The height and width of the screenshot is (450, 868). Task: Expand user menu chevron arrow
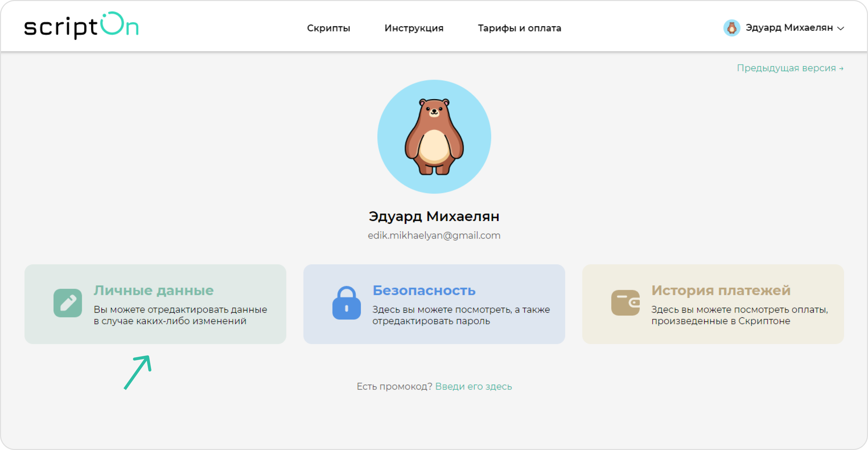841,28
